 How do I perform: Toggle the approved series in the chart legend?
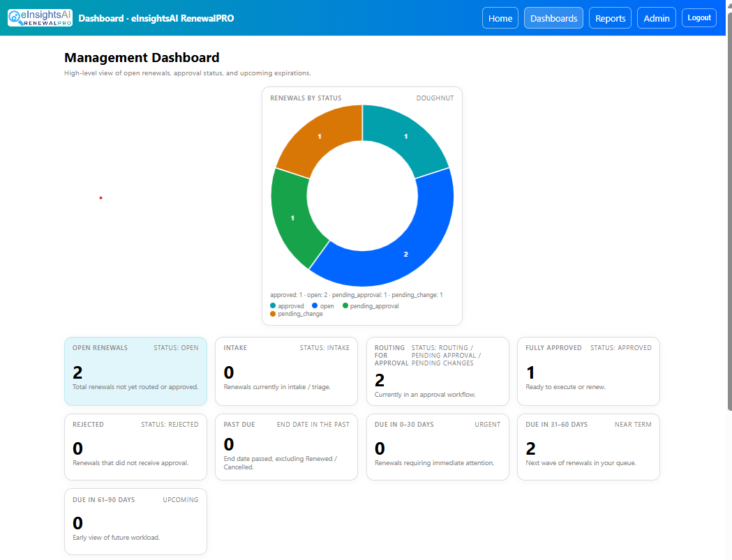click(x=287, y=305)
